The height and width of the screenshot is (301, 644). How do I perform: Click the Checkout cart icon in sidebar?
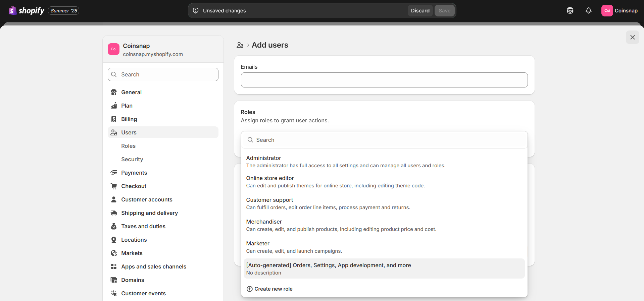(114, 186)
